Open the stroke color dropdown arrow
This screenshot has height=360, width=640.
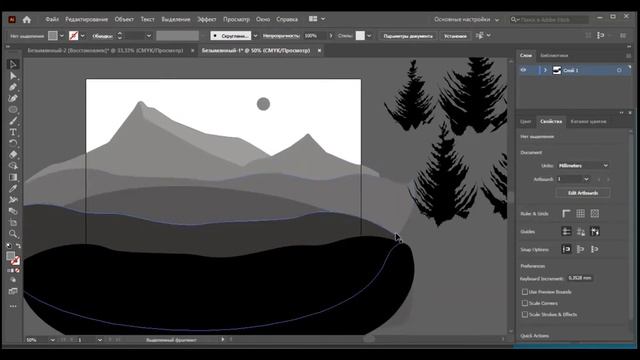[82, 36]
